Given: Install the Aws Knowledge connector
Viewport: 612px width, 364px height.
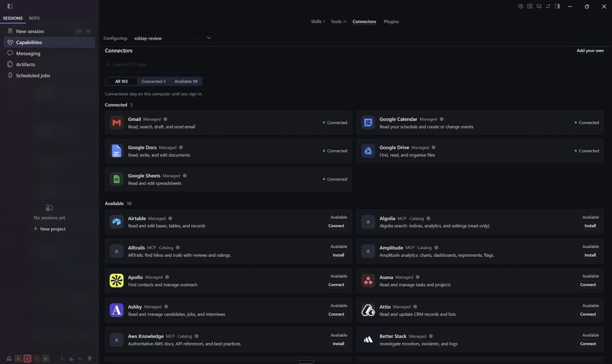Looking at the screenshot, I should click(338, 344).
